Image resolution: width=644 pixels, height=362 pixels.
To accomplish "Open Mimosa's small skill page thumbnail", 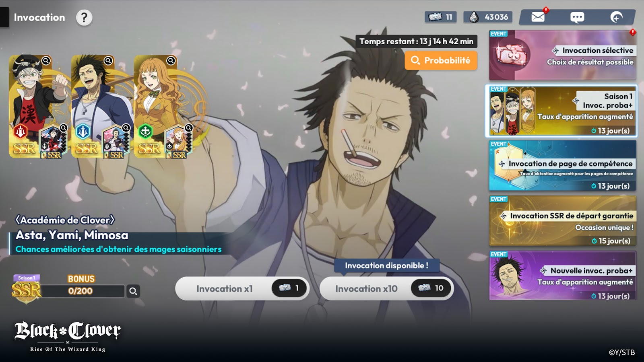I will [x=178, y=142].
